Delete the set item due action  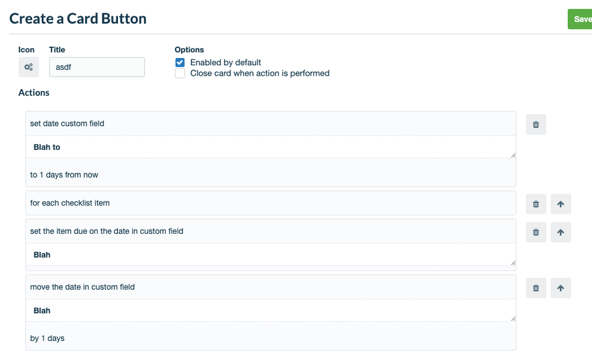tap(536, 232)
